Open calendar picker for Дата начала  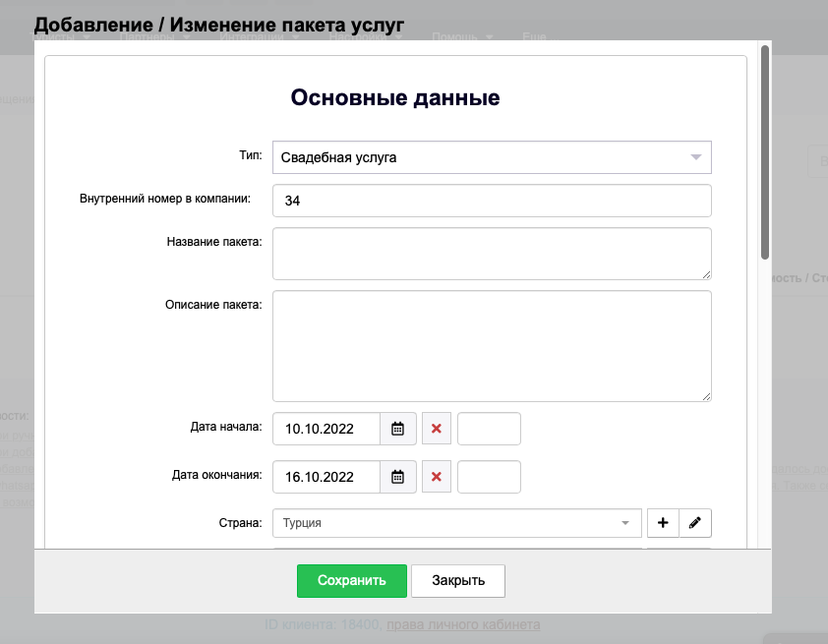pos(398,429)
